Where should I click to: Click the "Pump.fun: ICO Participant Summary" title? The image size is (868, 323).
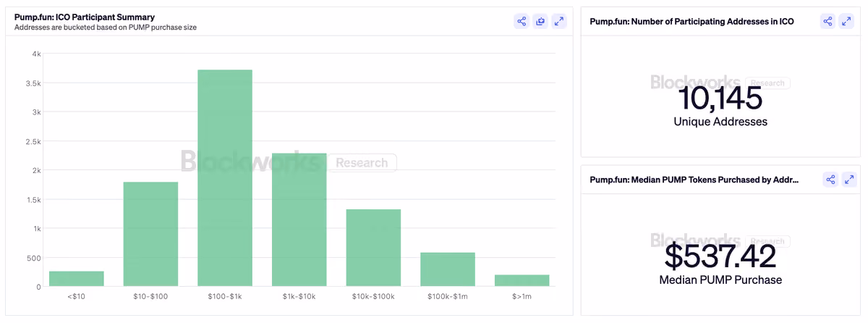(84, 17)
